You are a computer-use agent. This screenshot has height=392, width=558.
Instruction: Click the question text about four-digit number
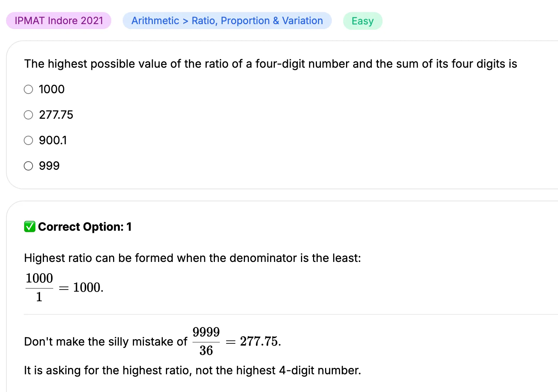pyautogui.click(x=270, y=64)
